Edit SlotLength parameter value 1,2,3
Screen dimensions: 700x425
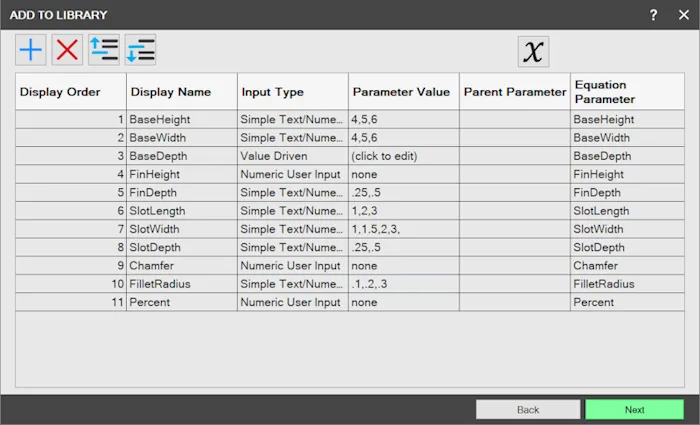coord(404,211)
